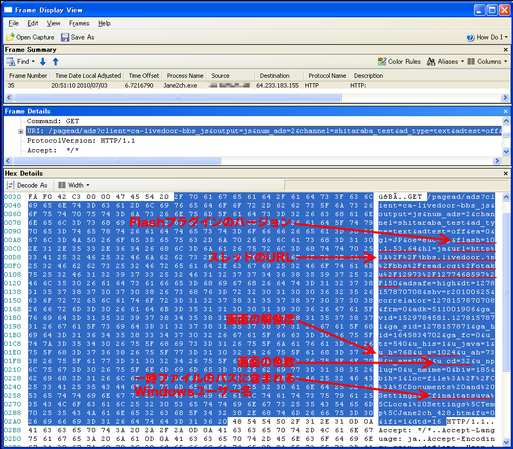This screenshot has width=513, height=449.
Task: Open the Edit menu
Action: pos(33,23)
